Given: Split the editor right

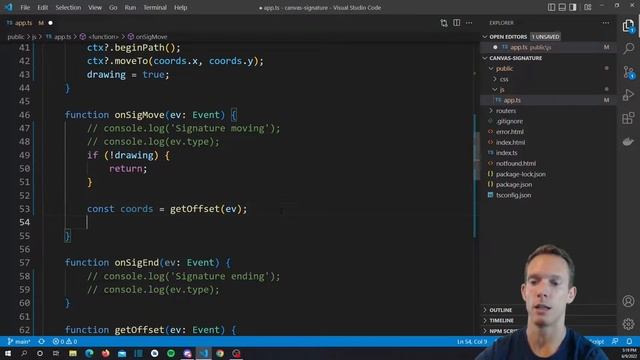Looking at the screenshot, I should click(x=456, y=23).
